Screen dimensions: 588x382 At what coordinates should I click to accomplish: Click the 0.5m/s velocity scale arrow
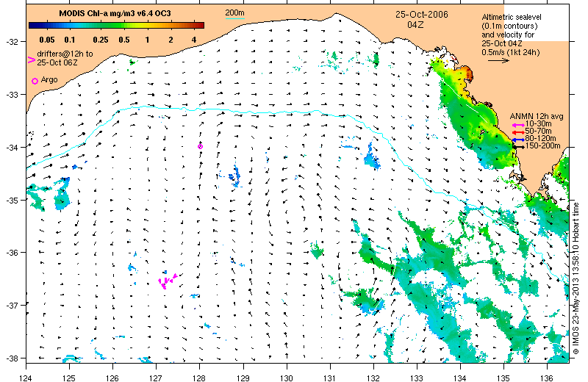[x=499, y=60]
